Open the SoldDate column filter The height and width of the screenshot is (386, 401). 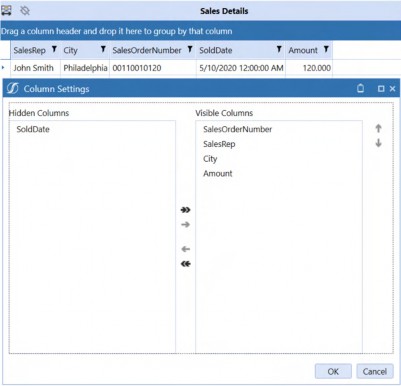[279, 49]
